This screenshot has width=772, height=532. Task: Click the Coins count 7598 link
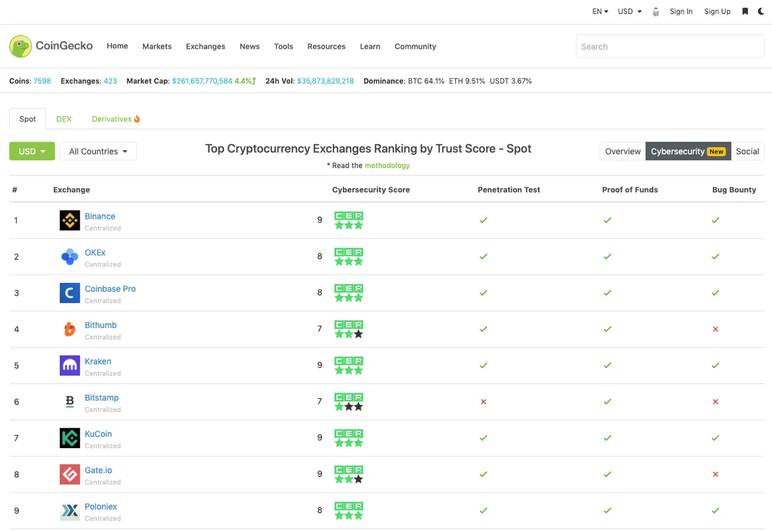pyautogui.click(x=42, y=81)
